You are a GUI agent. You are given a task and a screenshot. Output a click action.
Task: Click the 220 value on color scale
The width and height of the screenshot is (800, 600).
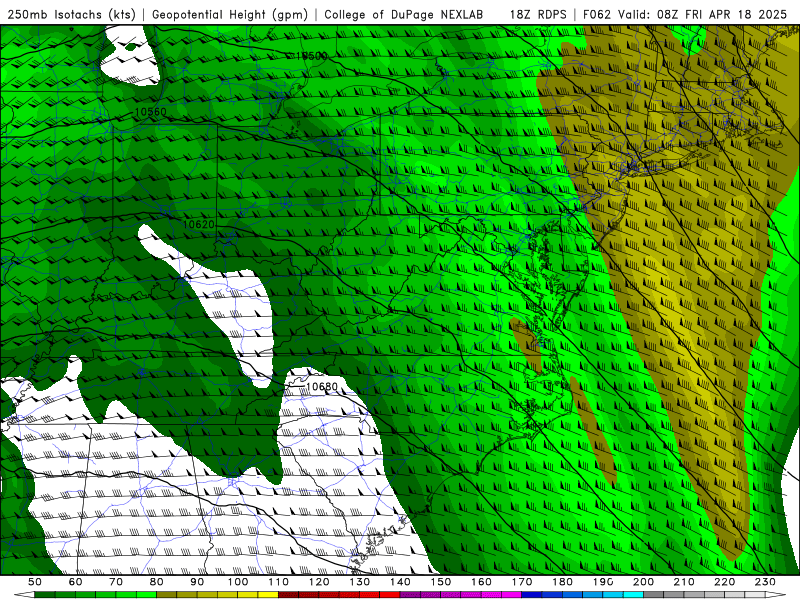coord(724,582)
